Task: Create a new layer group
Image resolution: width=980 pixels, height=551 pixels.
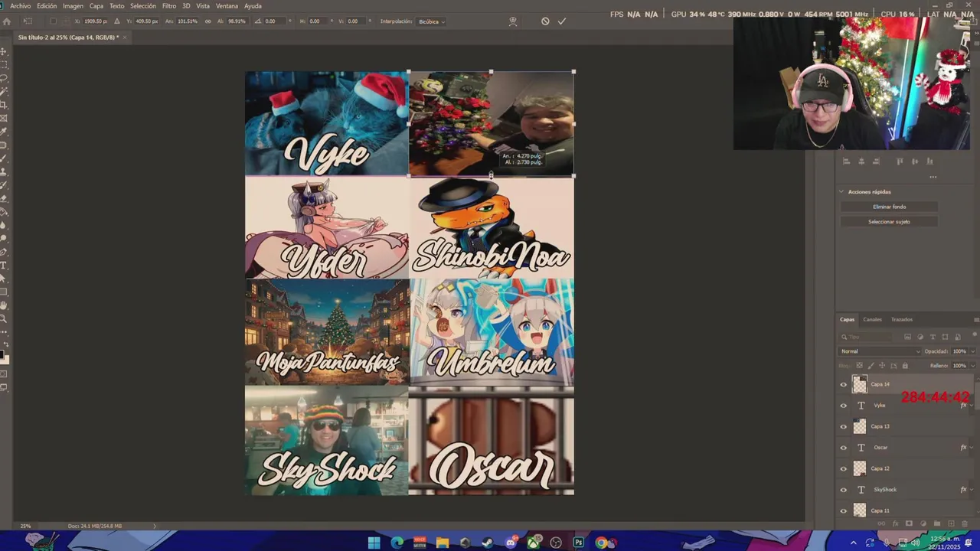Action: coord(937,523)
